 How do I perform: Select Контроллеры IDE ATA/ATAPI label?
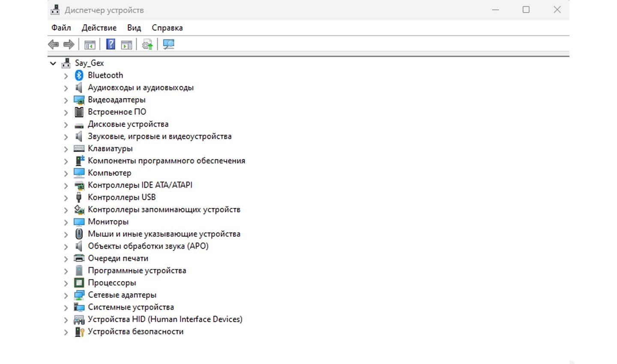pyautogui.click(x=140, y=185)
